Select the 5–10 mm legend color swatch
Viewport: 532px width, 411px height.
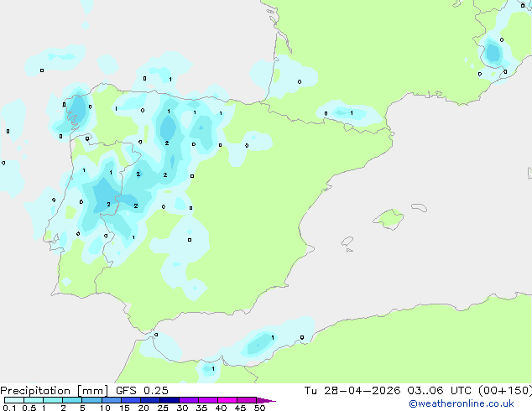point(91,400)
